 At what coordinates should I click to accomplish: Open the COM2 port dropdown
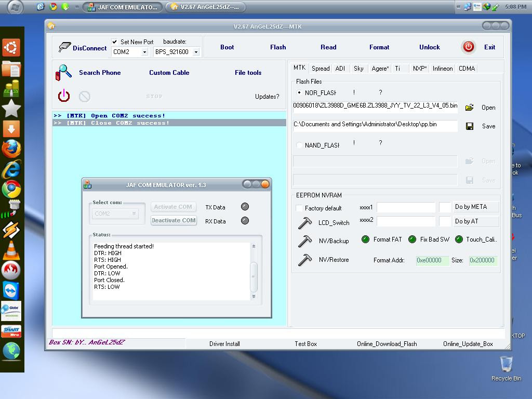coord(144,52)
